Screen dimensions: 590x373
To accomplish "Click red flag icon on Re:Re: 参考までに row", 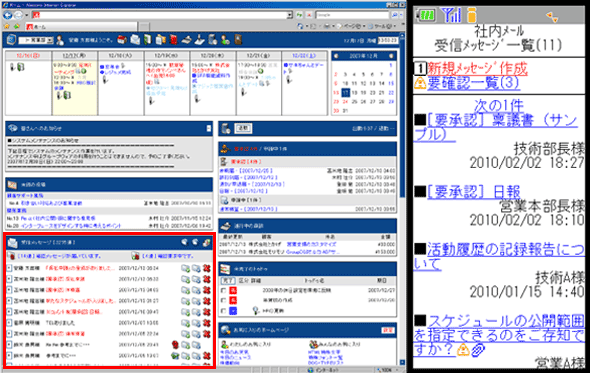I will pos(175,344).
